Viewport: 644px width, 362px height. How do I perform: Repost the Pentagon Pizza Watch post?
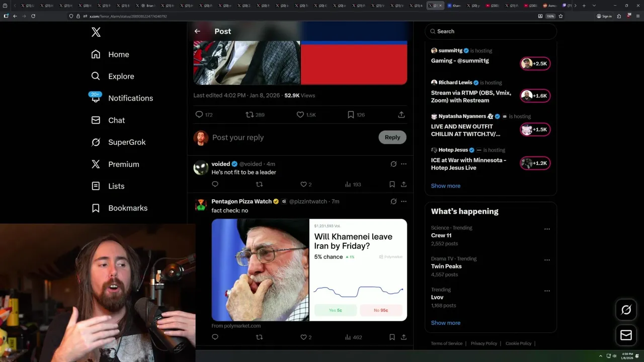[259, 337]
